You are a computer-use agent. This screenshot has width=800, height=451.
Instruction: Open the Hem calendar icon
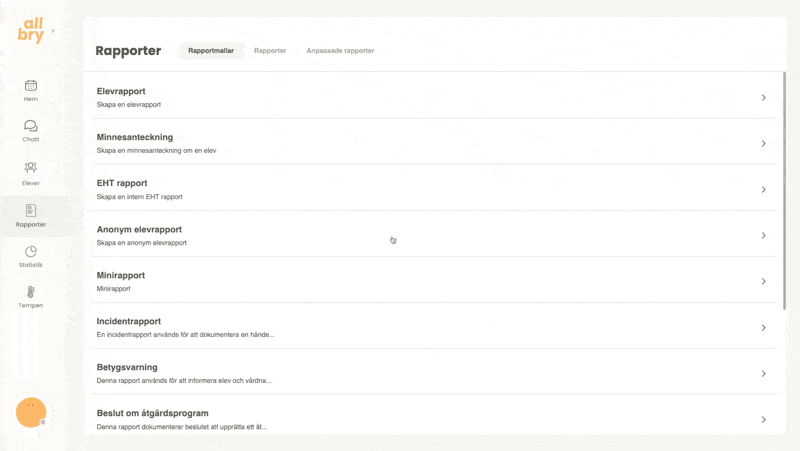[x=31, y=86]
